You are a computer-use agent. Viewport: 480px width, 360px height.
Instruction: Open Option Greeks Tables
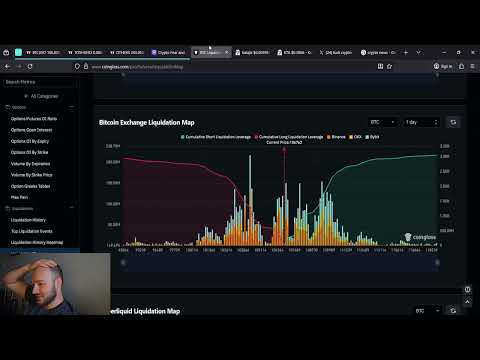tap(30, 186)
